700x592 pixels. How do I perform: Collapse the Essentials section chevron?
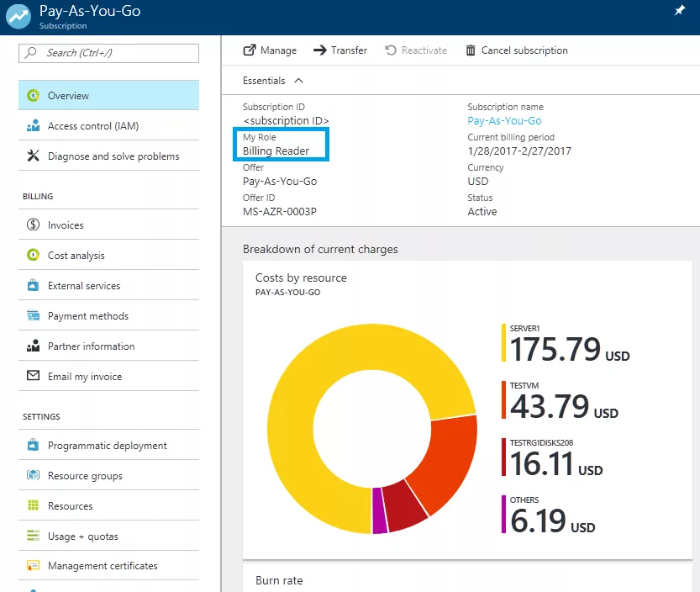point(298,81)
